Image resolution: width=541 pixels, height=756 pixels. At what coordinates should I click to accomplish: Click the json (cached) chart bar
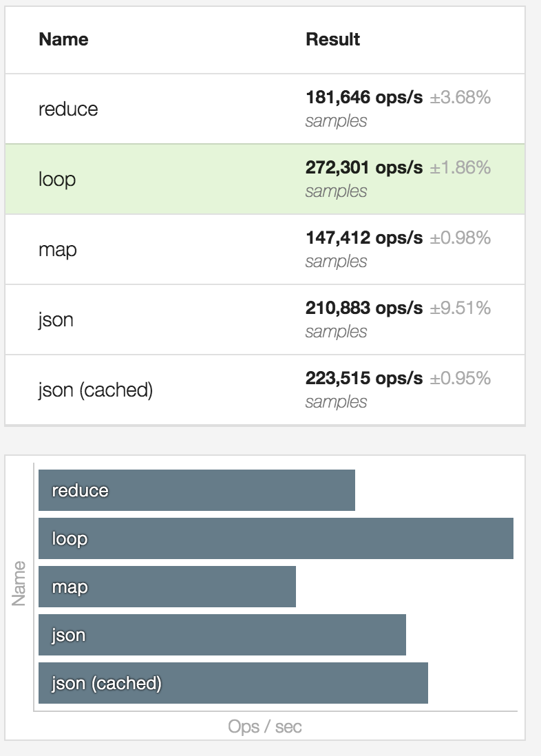click(x=233, y=683)
